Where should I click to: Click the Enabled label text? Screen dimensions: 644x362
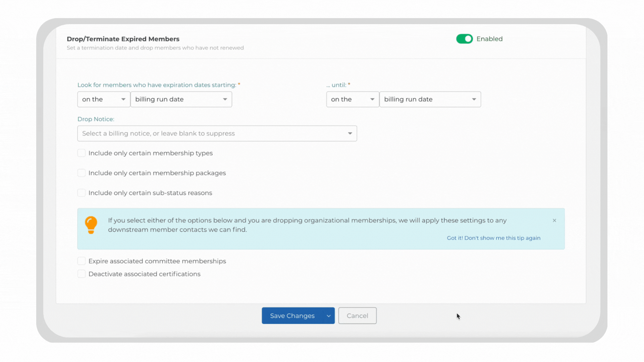(x=489, y=39)
